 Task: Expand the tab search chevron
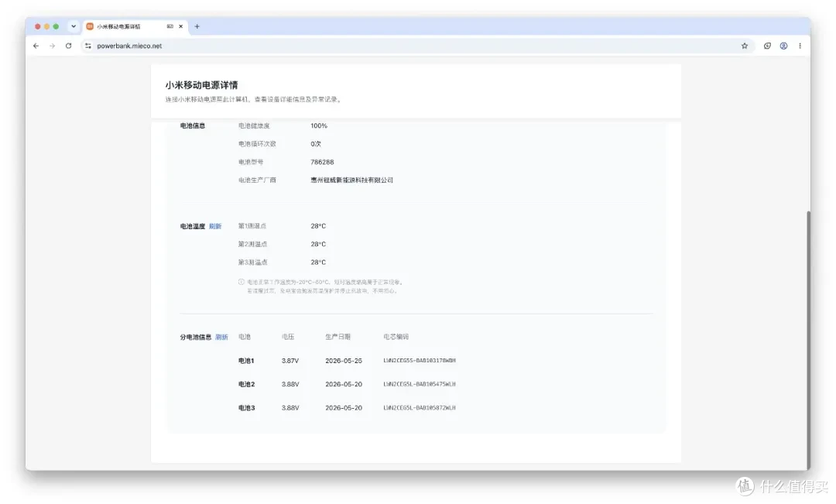tap(74, 26)
